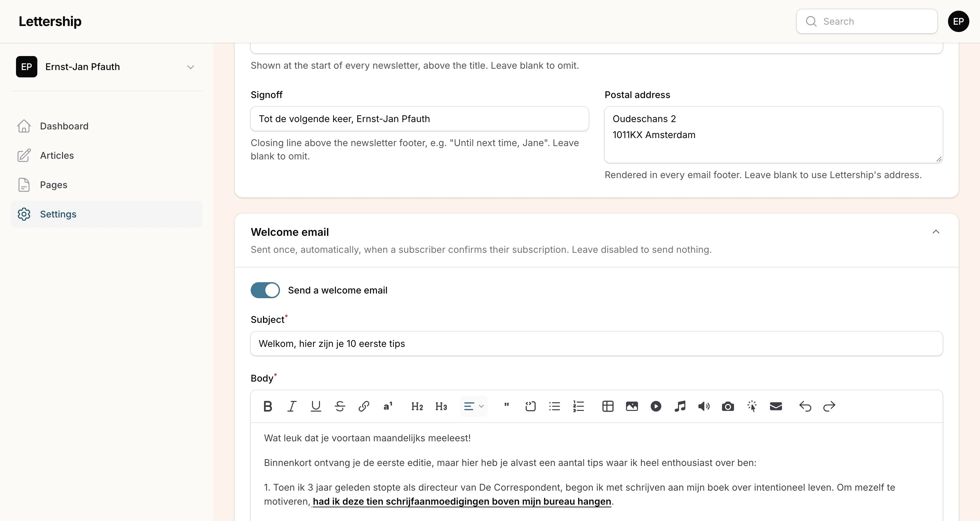Insert an image into the body
This screenshot has width=980, height=521.
coord(632,406)
